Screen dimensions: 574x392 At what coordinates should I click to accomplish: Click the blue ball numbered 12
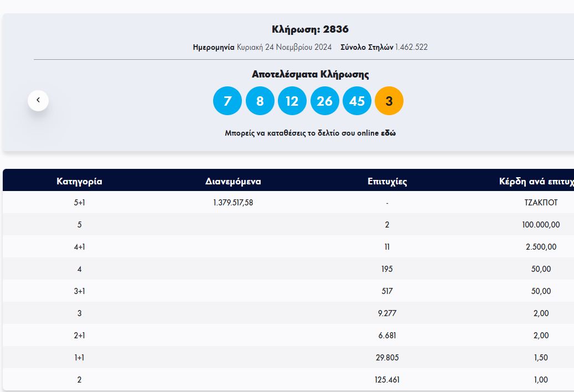[292, 101]
